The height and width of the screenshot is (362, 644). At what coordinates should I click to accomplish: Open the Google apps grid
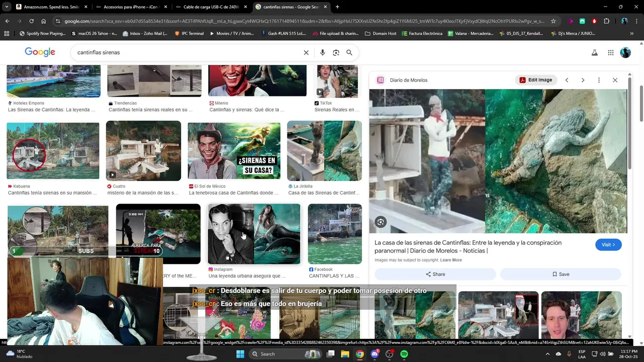610,52
